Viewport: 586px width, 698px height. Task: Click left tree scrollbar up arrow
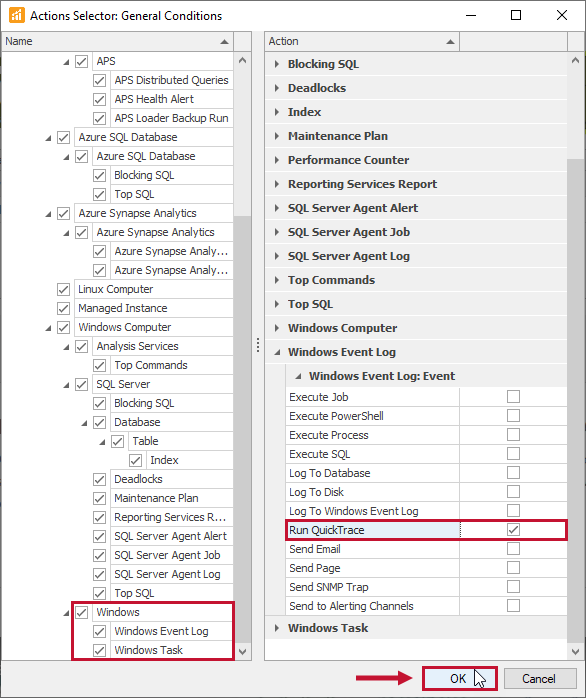[242, 60]
